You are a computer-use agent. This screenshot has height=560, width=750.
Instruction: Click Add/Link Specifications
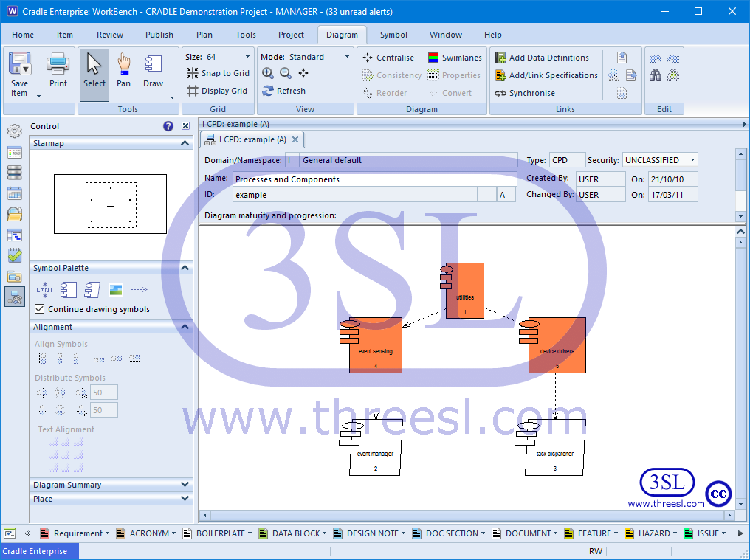tap(546, 75)
